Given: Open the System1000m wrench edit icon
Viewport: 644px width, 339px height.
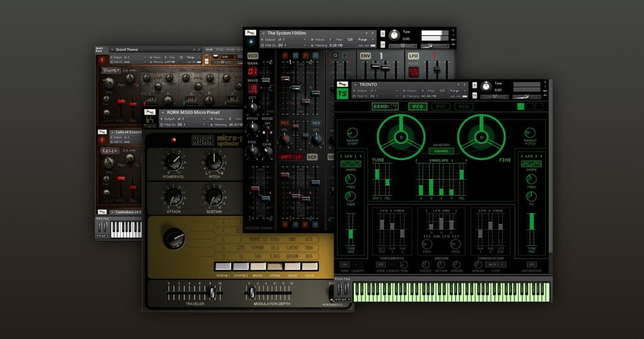Looking at the screenshot, I should coord(250,33).
